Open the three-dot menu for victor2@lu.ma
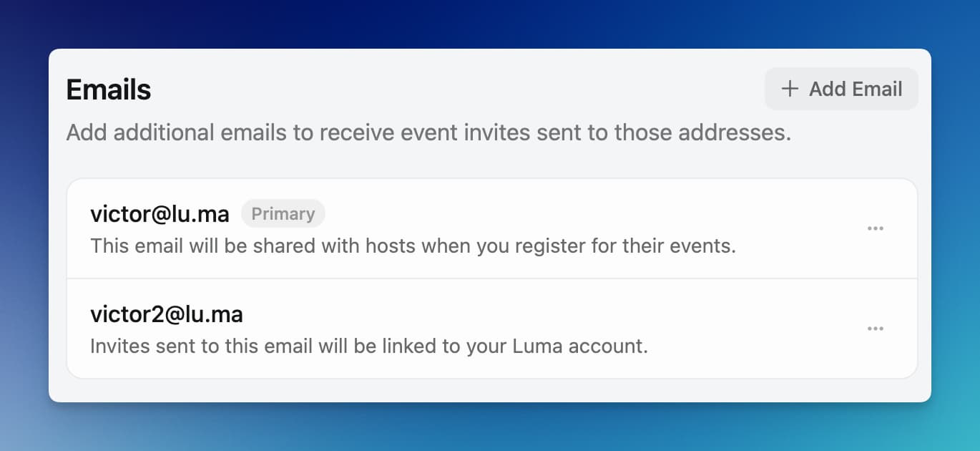This screenshot has width=980, height=451. (876, 329)
